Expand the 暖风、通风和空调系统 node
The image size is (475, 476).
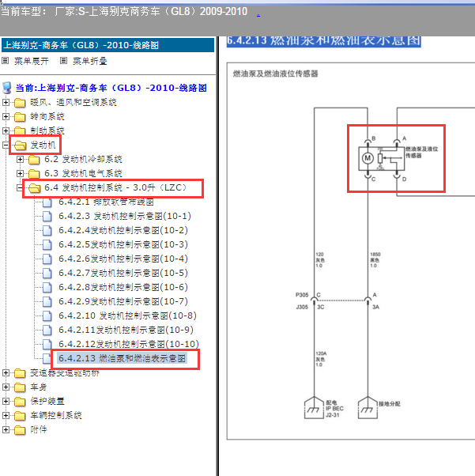coord(6,102)
